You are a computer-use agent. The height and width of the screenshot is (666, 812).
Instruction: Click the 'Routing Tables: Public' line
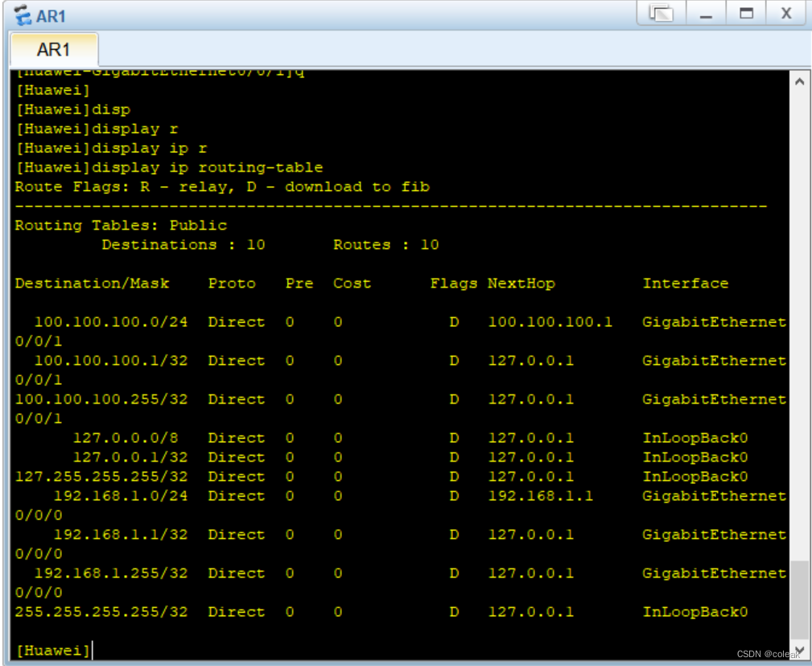[x=121, y=225]
